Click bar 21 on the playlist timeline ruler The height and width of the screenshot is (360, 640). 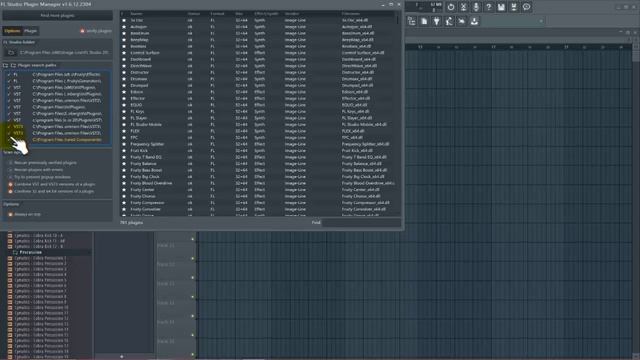tap(566, 47)
